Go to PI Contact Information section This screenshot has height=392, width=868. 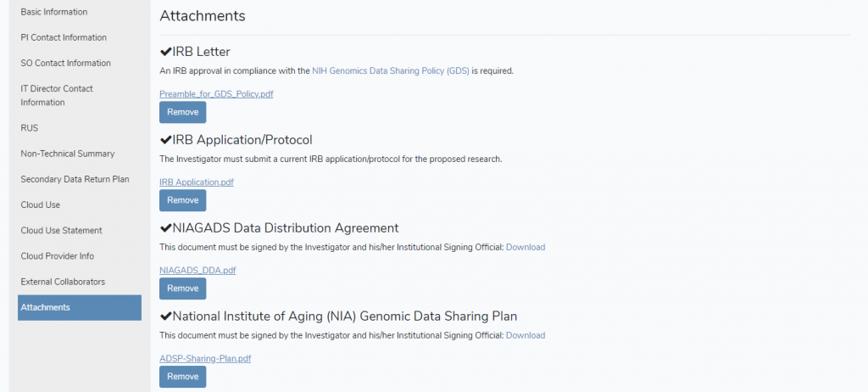64,37
